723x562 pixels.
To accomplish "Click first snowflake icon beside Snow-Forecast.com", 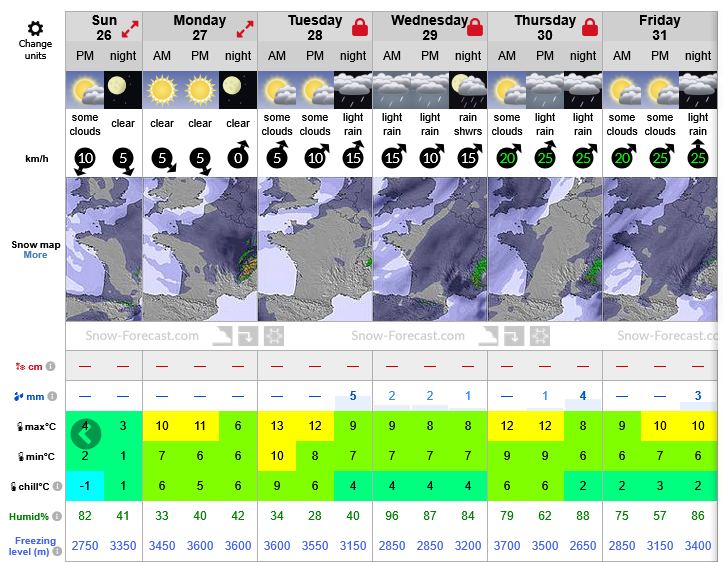I will point(274,336).
